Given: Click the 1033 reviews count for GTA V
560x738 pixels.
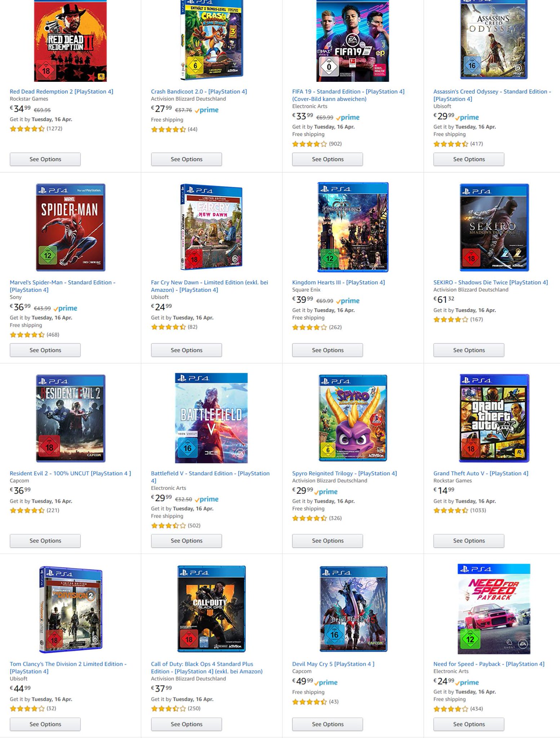Looking at the screenshot, I should point(478,510).
